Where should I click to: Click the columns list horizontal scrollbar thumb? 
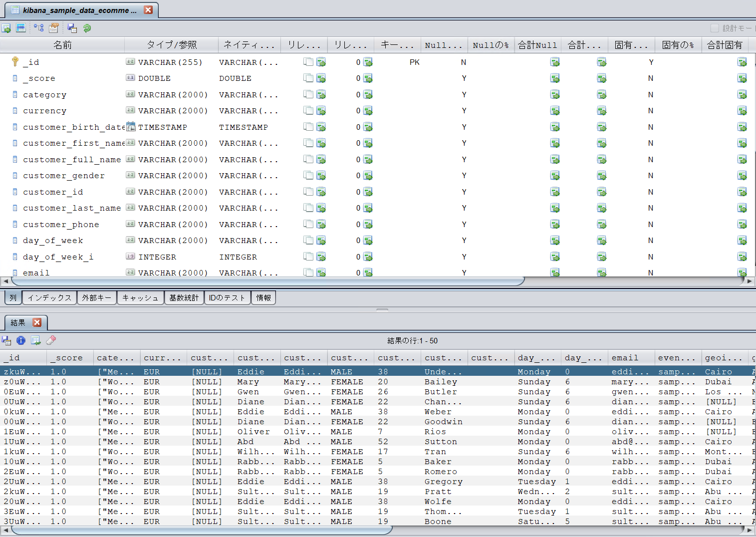click(x=267, y=281)
